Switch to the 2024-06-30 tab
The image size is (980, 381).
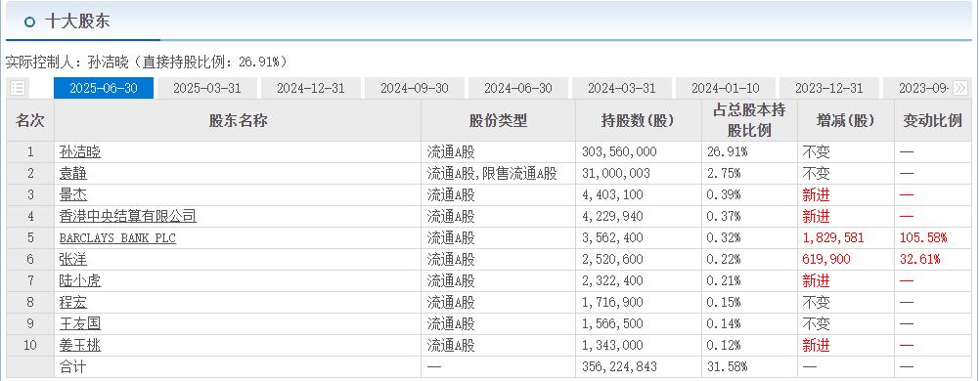pyautogui.click(x=518, y=88)
